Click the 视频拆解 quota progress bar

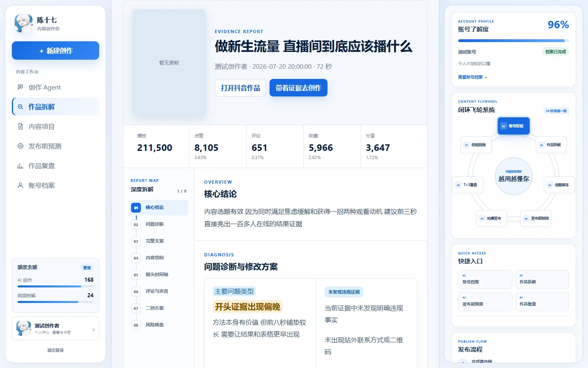pos(56,302)
